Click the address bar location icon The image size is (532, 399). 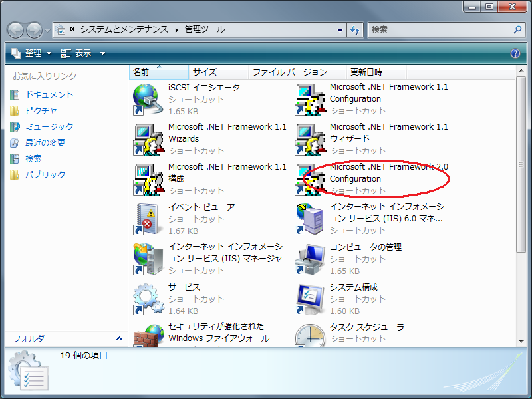tap(60, 29)
